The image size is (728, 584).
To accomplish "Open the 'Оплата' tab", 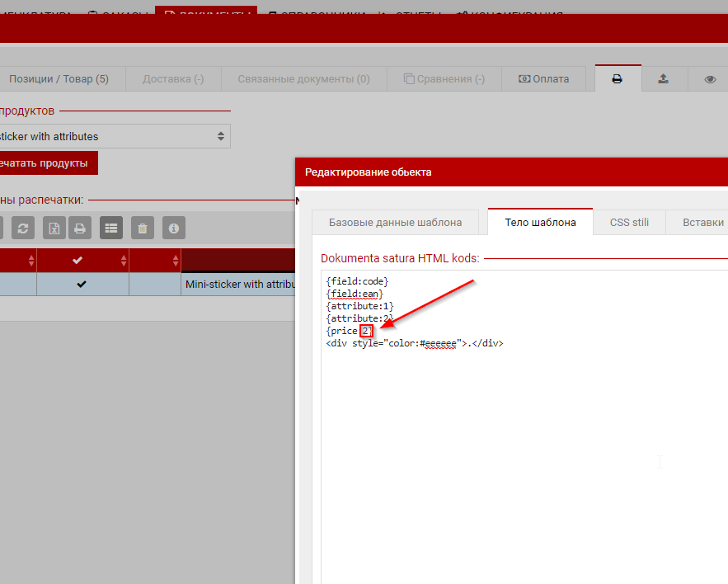I will coord(543,79).
